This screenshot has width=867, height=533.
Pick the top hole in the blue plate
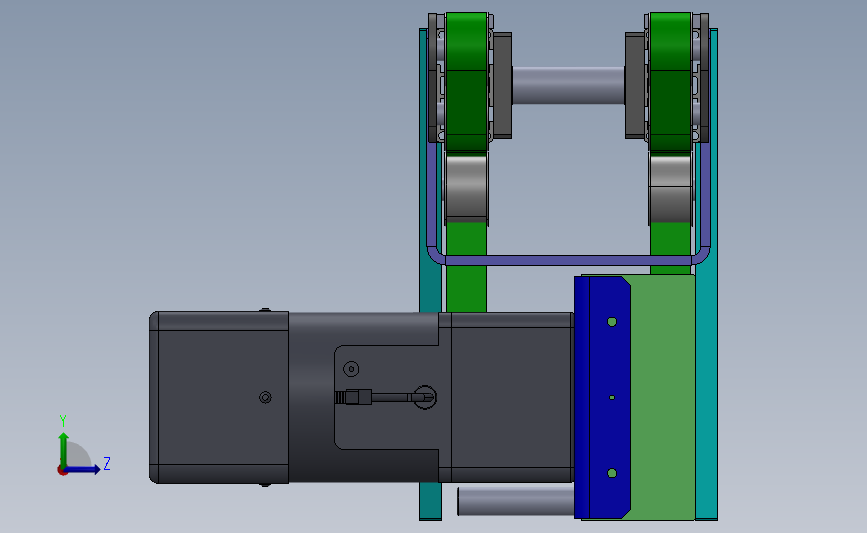pyautogui.click(x=612, y=322)
